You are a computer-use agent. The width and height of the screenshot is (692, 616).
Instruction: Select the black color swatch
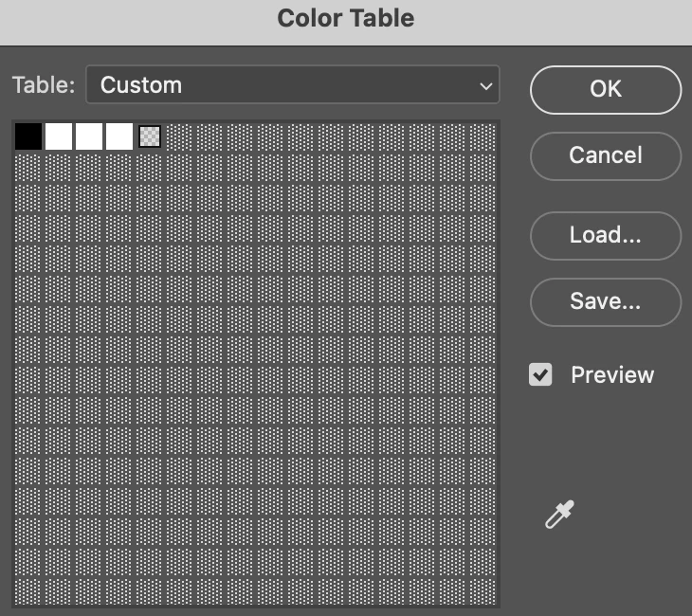tap(28, 136)
